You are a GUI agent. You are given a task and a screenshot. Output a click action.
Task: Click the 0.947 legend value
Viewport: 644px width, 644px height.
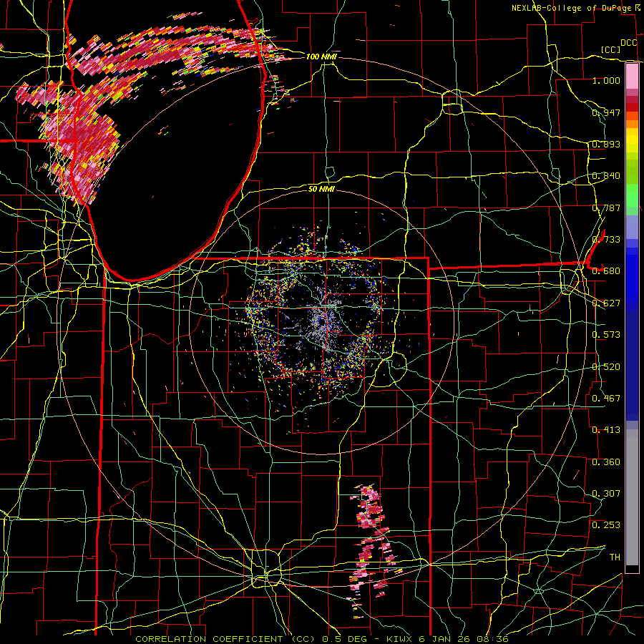click(x=606, y=112)
